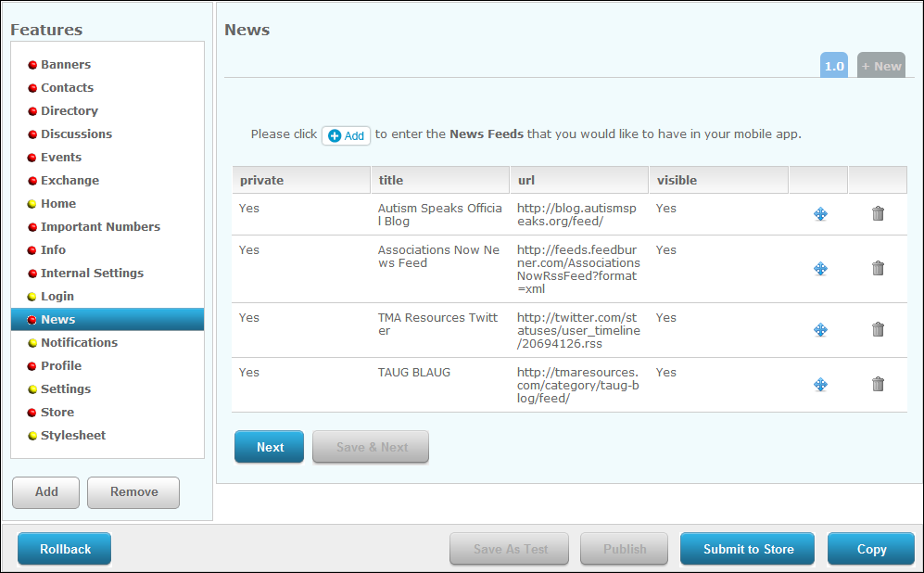Open the + New version tab
Viewport: 924px width, 573px height.
880,66
